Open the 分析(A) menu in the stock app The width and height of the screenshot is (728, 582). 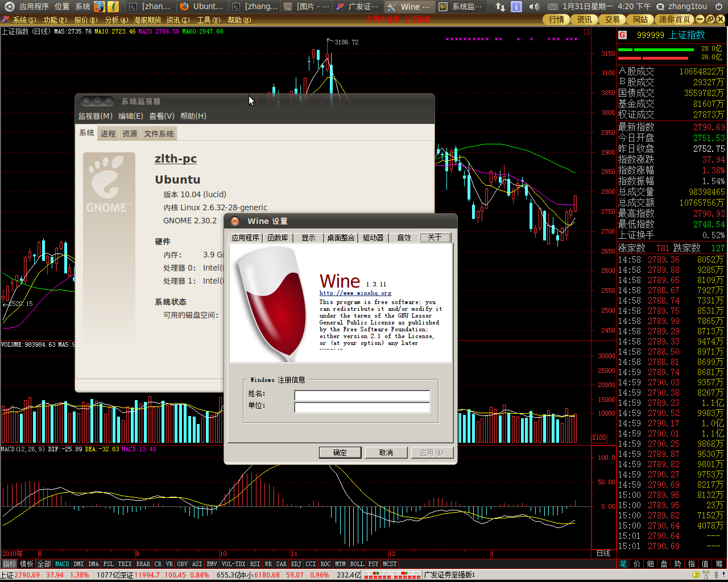pyautogui.click(x=117, y=20)
